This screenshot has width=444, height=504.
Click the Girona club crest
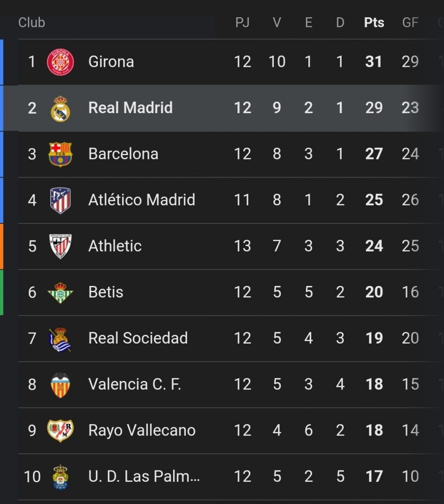tap(60, 62)
